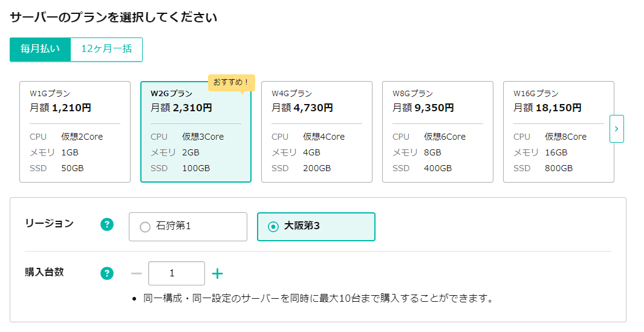The height and width of the screenshot is (332, 644).
Task: Decrease server count with minus icon
Action: tap(137, 274)
